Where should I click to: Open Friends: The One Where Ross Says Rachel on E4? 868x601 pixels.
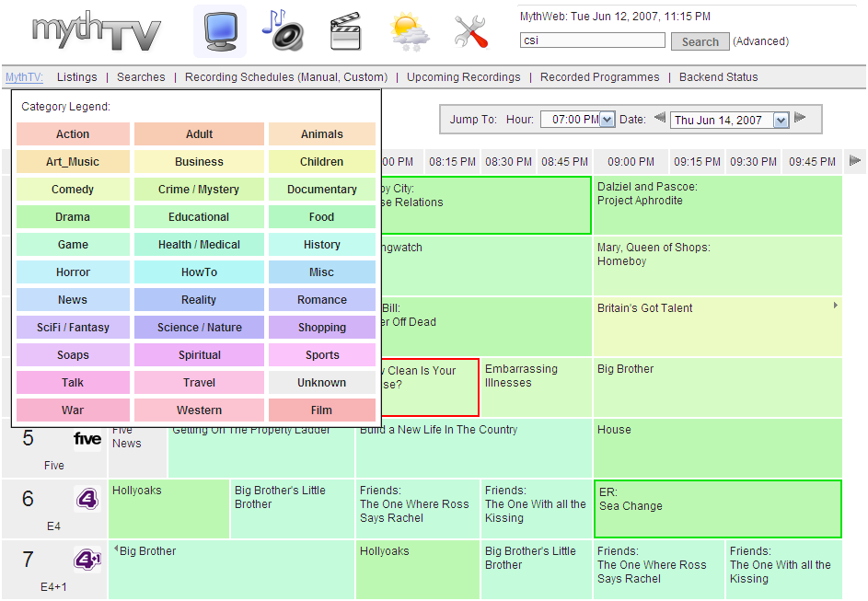417,509
